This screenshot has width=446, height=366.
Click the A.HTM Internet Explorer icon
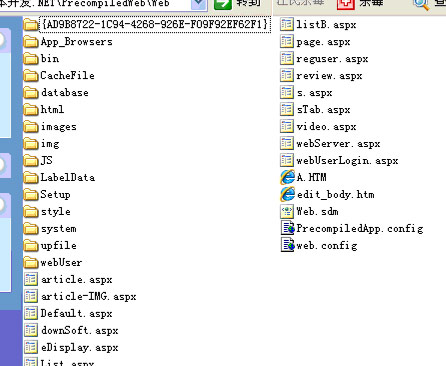pyautogui.click(x=287, y=177)
